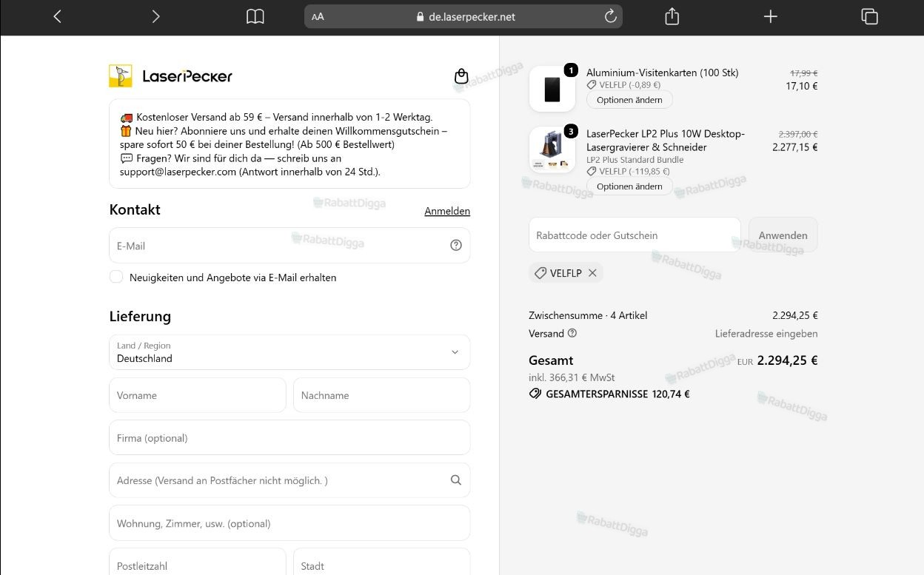Show all open tabs overview icon

point(869,16)
